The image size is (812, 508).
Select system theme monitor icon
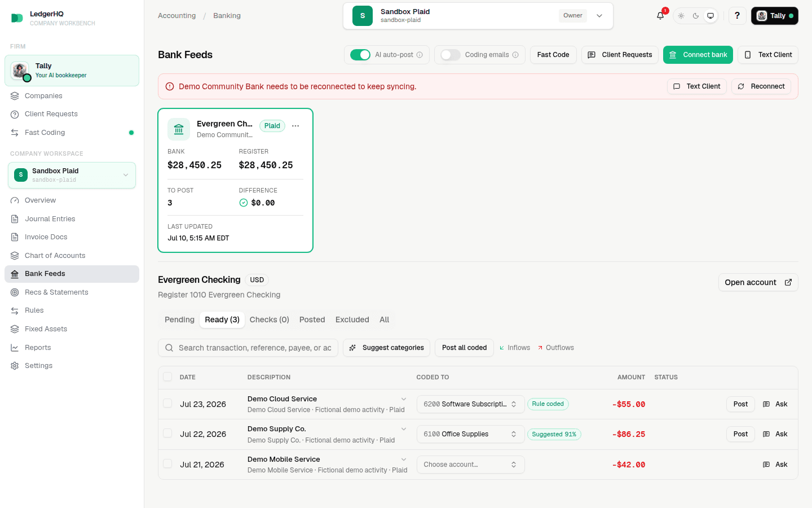(x=710, y=16)
